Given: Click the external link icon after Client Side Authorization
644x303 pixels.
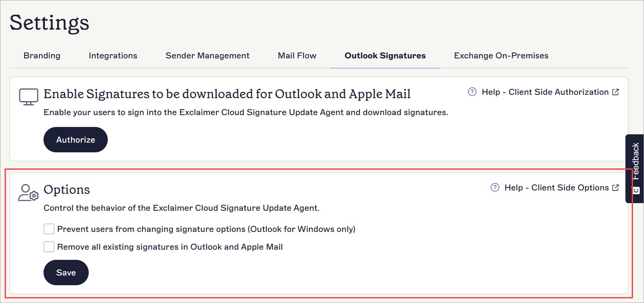Looking at the screenshot, I should click(x=616, y=92).
